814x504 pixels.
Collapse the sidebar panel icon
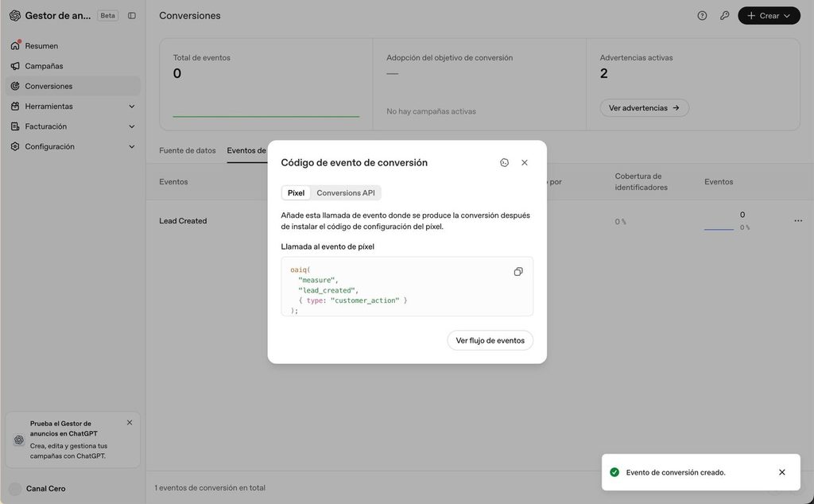132,16
